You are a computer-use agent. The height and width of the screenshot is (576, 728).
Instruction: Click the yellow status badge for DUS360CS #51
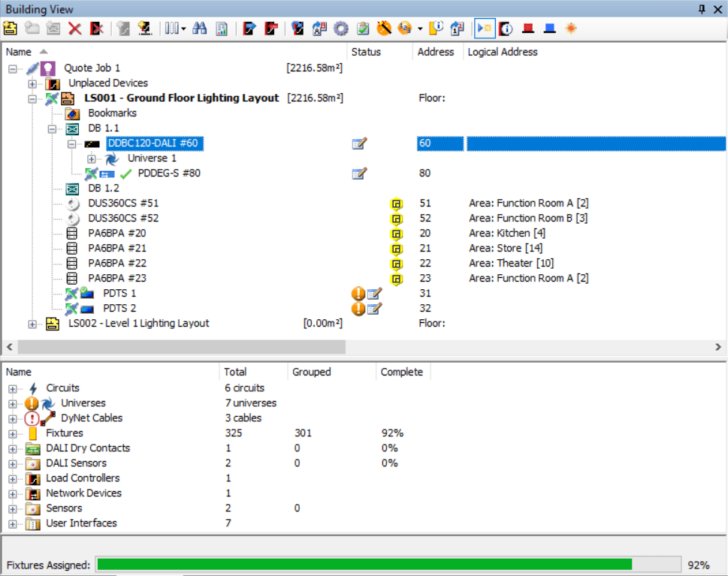(396, 204)
